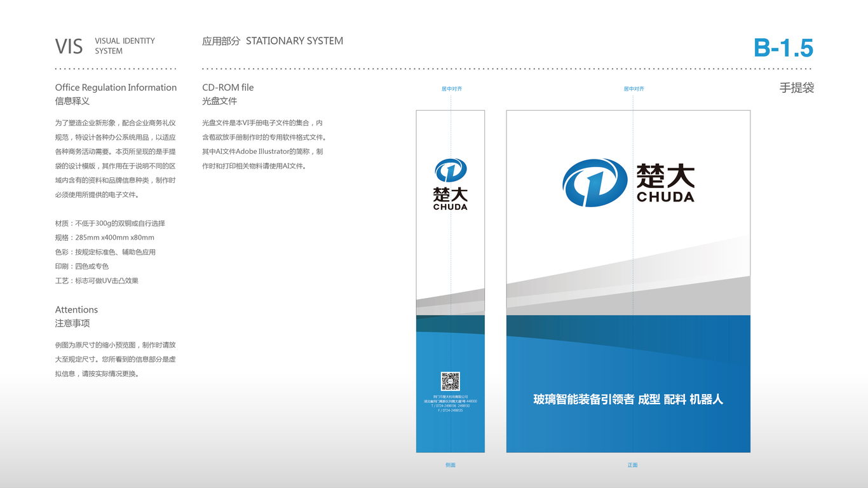
Task: Click the line mentioning 'Adobe Illustrator'
Action: tap(262, 152)
